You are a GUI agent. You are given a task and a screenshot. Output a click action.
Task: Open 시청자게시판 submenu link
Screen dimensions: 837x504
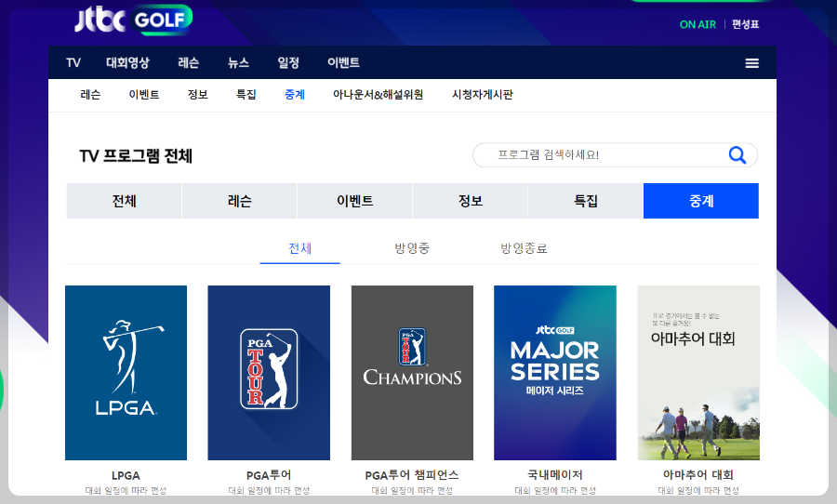482,95
